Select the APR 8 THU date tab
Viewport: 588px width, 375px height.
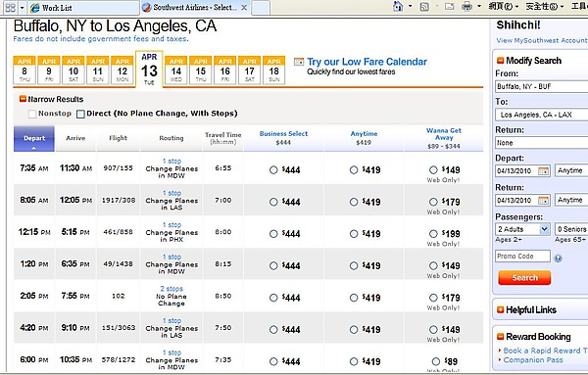pyautogui.click(x=24, y=70)
